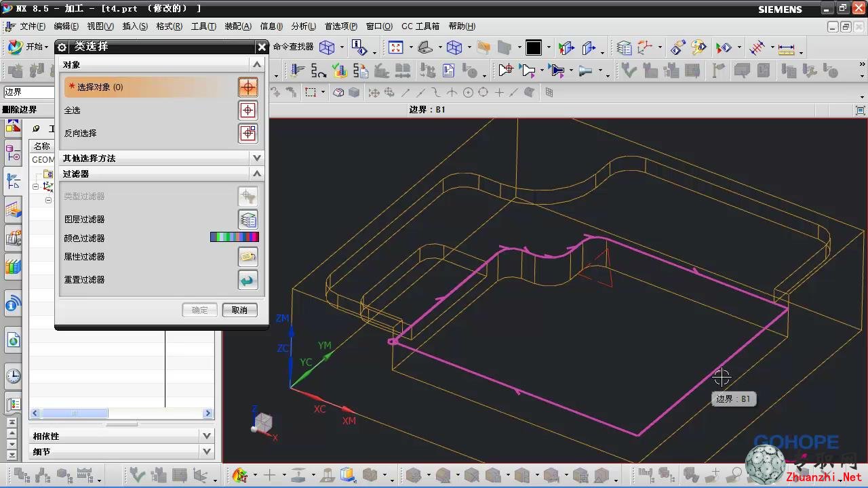Image resolution: width=868 pixels, height=488 pixels.
Task: Open the Attribute Filter (属性过滤器) icon
Action: click(248, 256)
